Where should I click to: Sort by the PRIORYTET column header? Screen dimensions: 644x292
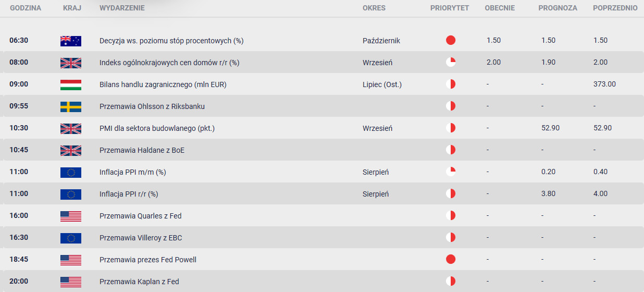(x=450, y=8)
